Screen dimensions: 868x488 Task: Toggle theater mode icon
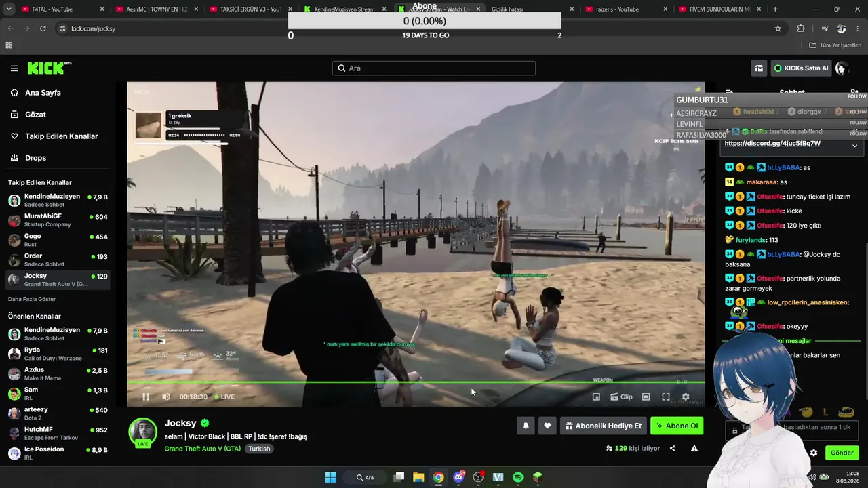(x=646, y=397)
